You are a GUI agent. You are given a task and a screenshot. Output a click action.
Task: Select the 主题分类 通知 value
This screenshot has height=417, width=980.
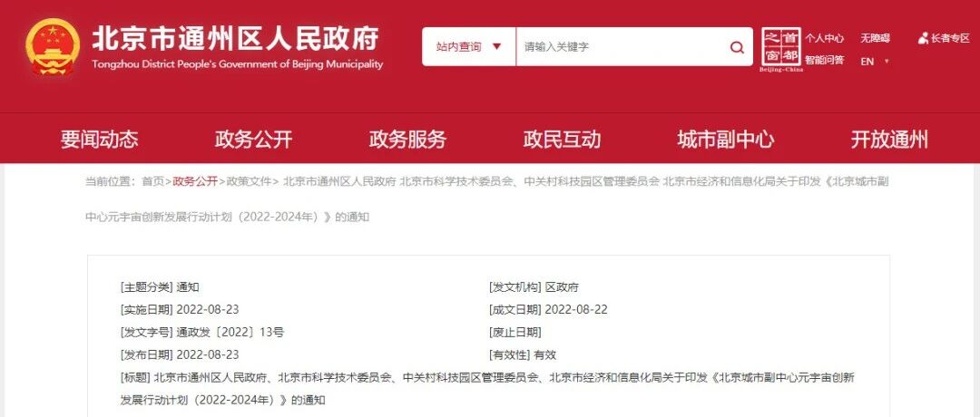click(x=188, y=287)
